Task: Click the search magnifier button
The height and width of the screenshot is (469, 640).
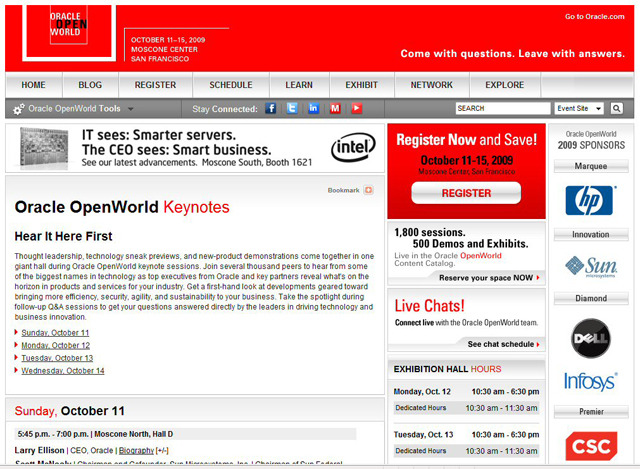Action: click(617, 108)
